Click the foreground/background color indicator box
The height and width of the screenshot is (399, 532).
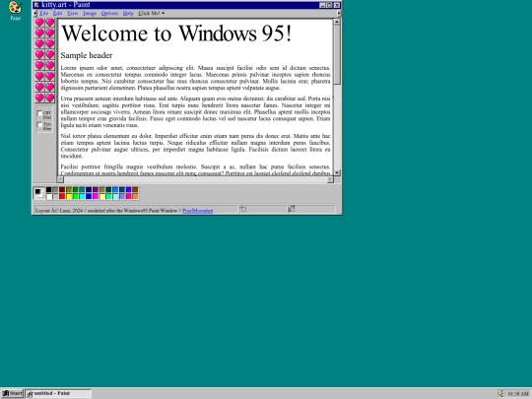click(39, 193)
